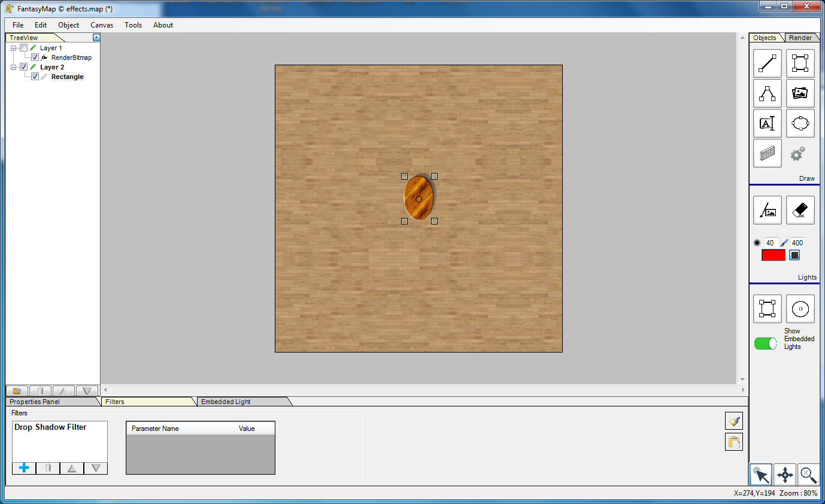
Task: Delete selected item in TreeView toolbar
Action: [x=40, y=391]
